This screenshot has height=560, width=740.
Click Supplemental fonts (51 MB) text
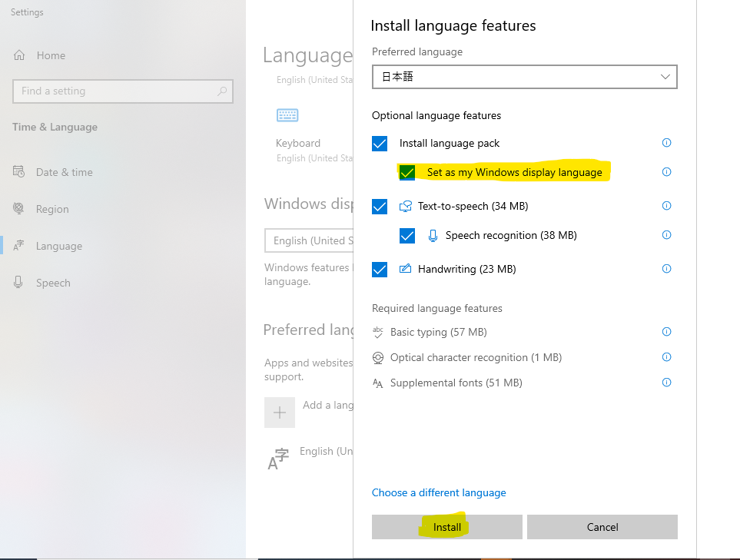tap(456, 383)
